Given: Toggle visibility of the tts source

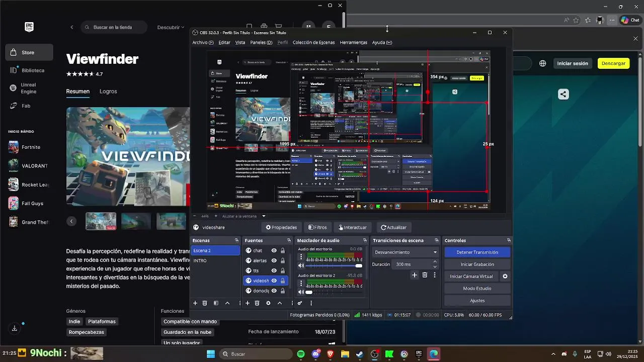Looking at the screenshot, I should tap(274, 270).
